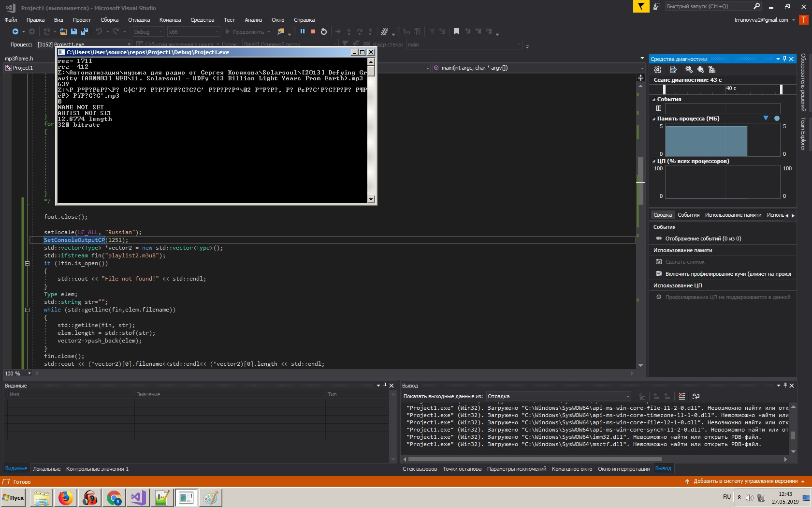Open the Сборка menu
This screenshot has height=508, width=812.
[x=109, y=20]
